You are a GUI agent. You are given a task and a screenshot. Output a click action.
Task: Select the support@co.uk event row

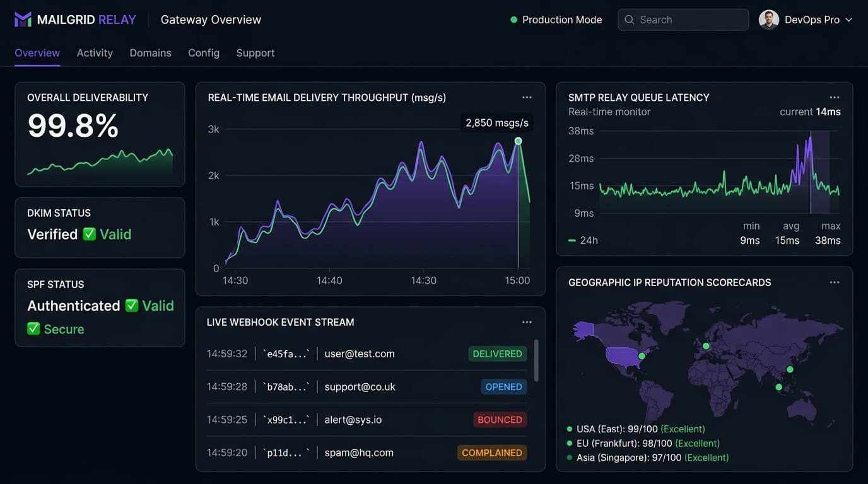pyautogui.click(x=367, y=387)
